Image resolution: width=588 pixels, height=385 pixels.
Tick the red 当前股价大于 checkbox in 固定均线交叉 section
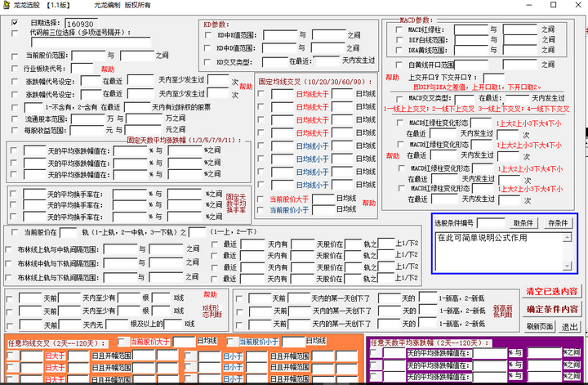click(x=261, y=199)
